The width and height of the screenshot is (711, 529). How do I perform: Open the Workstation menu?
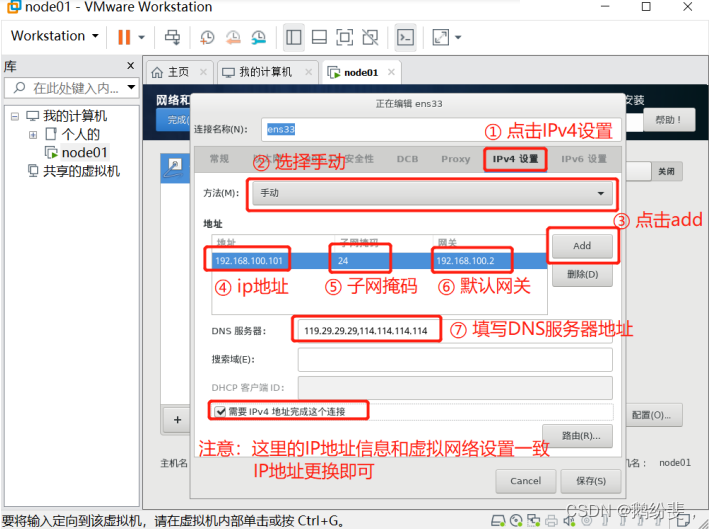coord(54,36)
